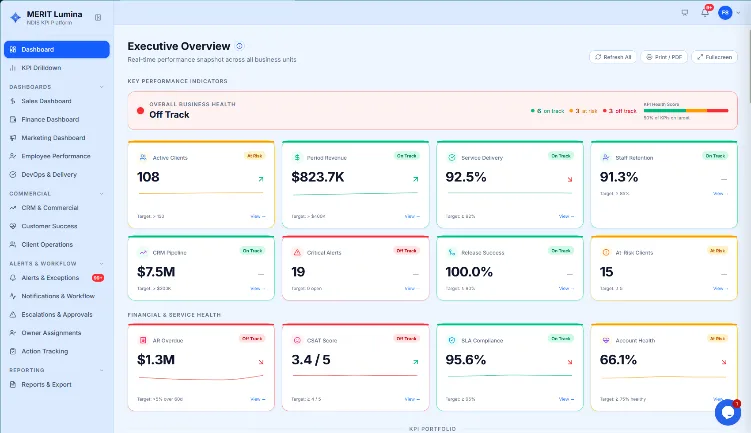This screenshot has width=751, height=433.
Task: Click View link on Active Clients card
Action: [x=258, y=216]
